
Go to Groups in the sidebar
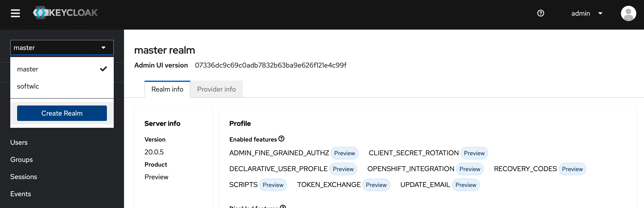point(22,159)
